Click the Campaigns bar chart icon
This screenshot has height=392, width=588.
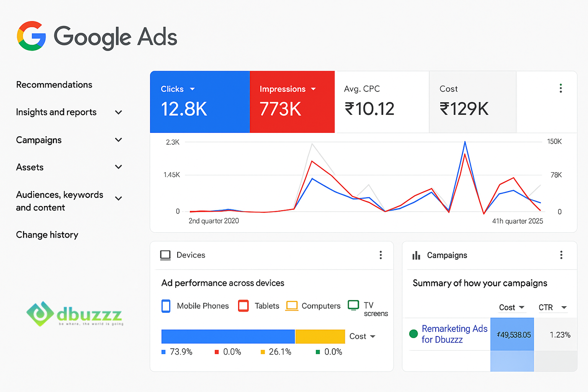point(416,255)
